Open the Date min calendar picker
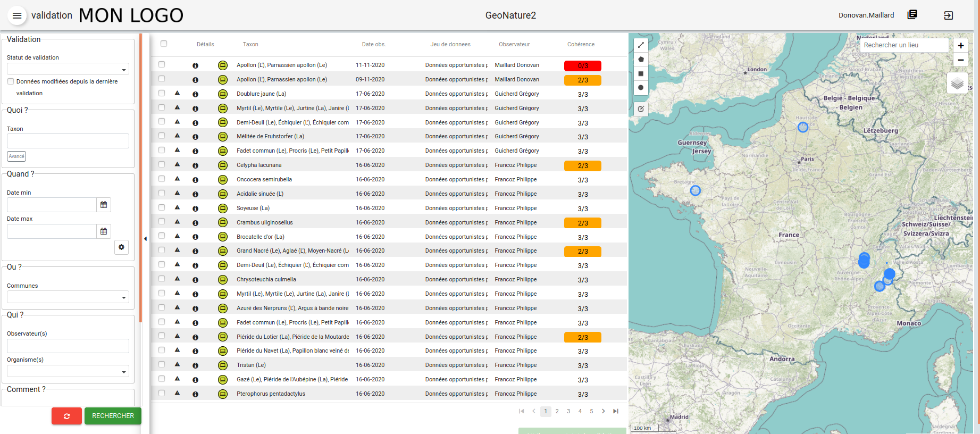The image size is (980, 434). (104, 205)
